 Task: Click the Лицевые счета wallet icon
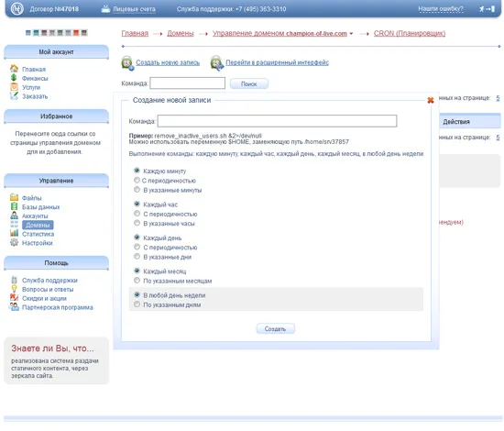pyautogui.click(x=105, y=8)
